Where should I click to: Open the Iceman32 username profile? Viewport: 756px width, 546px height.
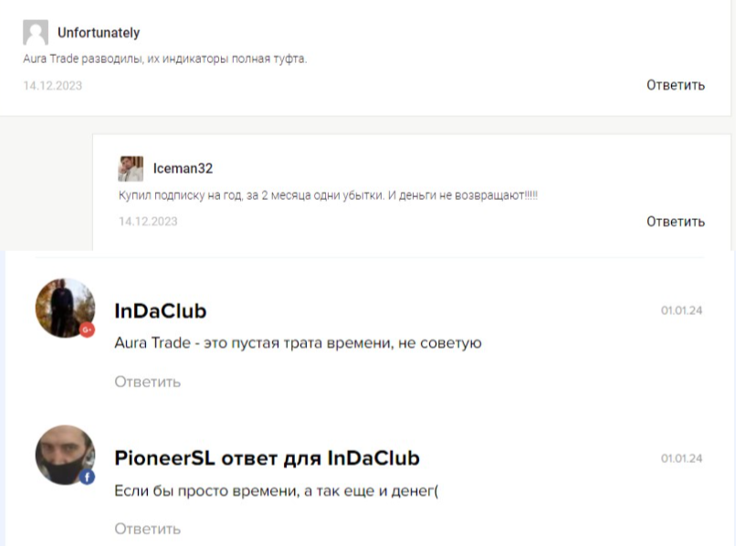pos(183,168)
